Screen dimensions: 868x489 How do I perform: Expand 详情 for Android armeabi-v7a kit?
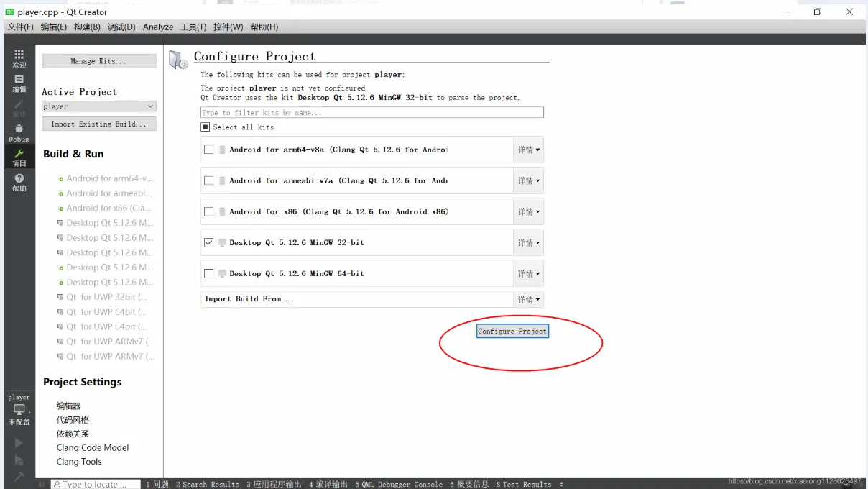click(529, 180)
